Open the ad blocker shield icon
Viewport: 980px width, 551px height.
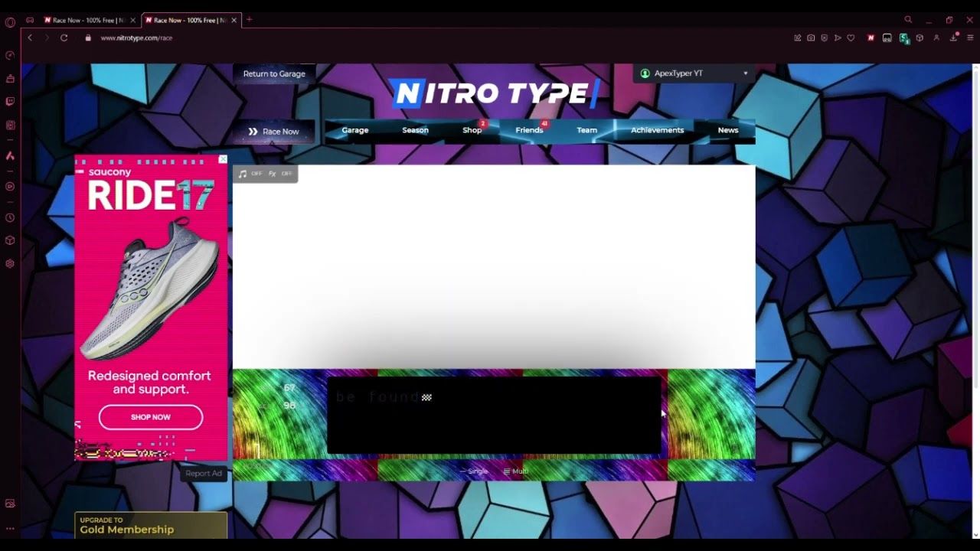(825, 37)
